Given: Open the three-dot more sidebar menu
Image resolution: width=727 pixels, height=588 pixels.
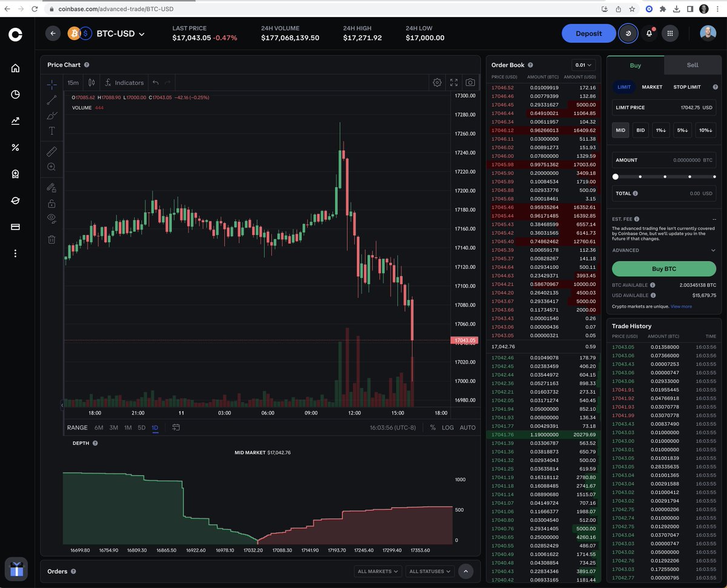Looking at the screenshot, I should pyautogui.click(x=15, y=253).
